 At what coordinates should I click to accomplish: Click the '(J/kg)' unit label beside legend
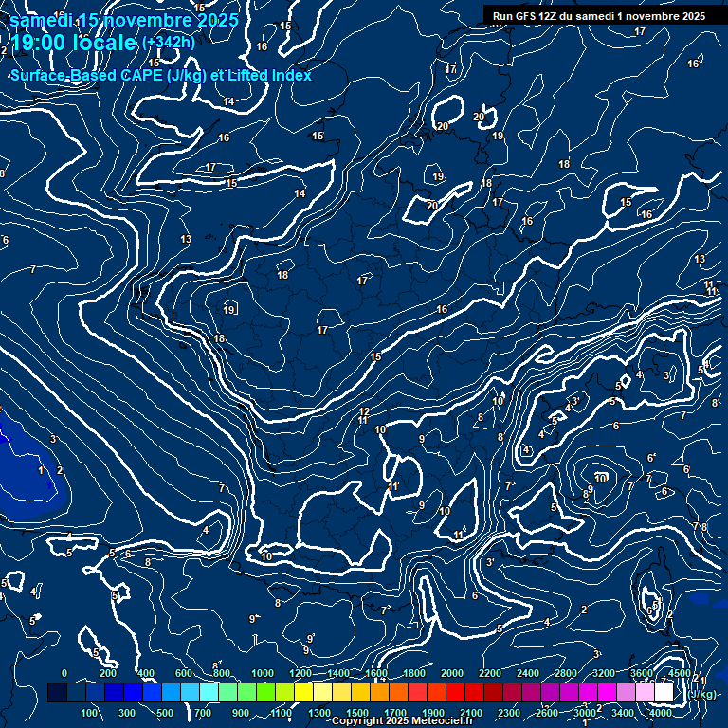point(701,694)
